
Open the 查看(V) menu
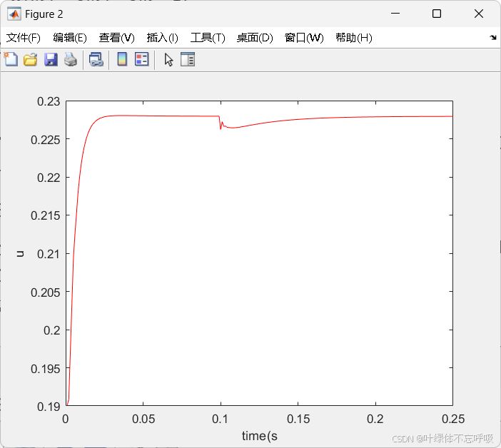[x=116, y=38]
